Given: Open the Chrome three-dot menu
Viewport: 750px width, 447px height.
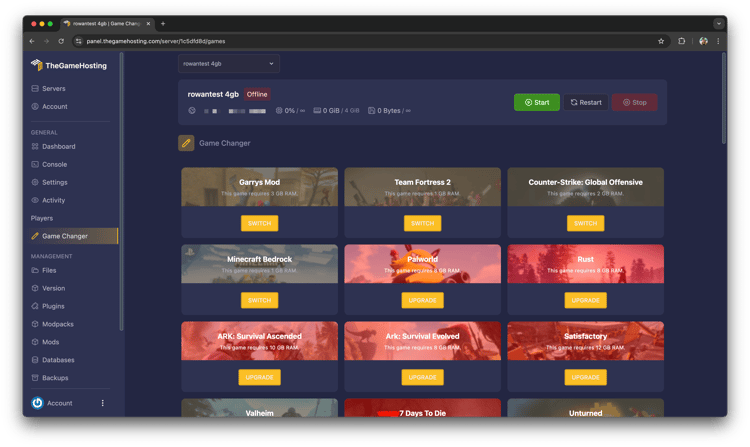Looking at the screenshot, I should 718,41.
